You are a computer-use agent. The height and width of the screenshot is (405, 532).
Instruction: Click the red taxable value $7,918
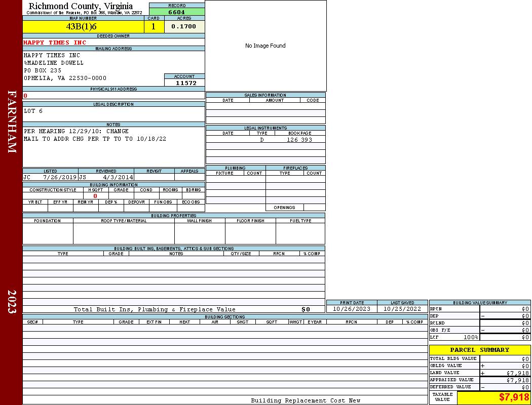(514, 397)
